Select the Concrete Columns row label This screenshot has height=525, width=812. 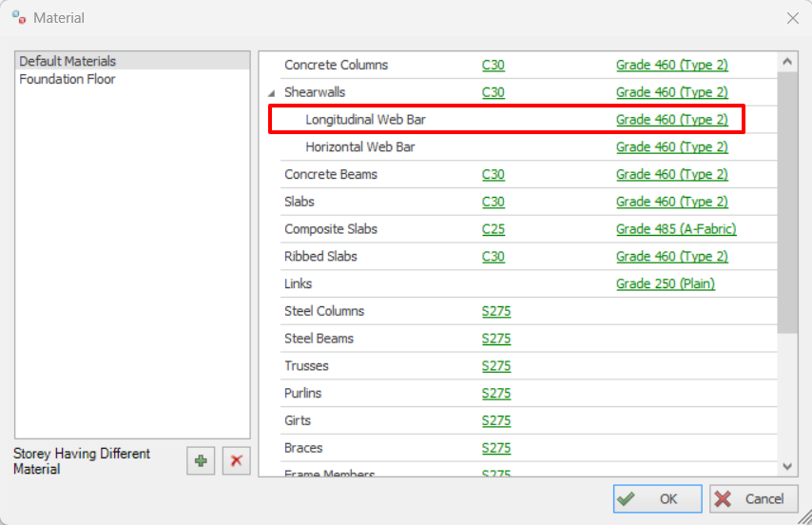tap(336, 66)
